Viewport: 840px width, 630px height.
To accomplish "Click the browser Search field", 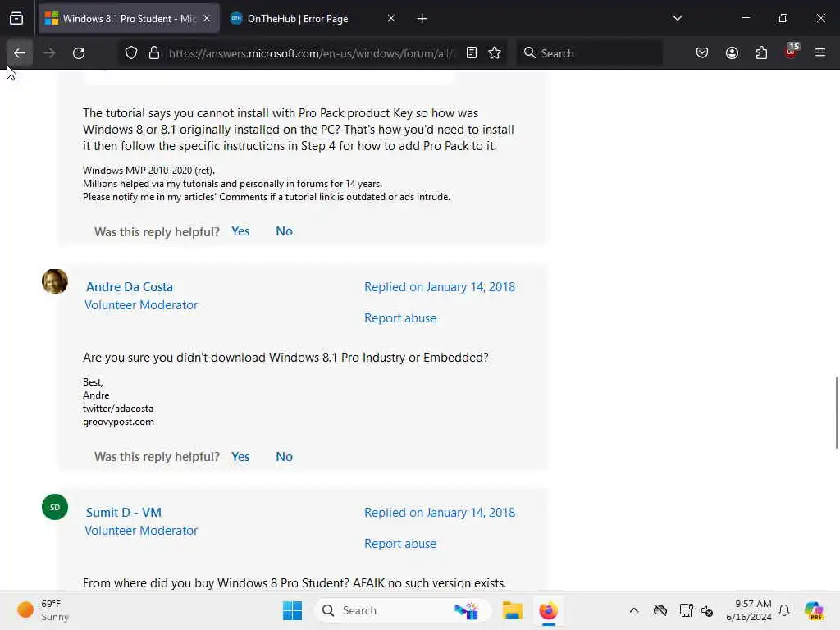I will [x=589, y=53].
